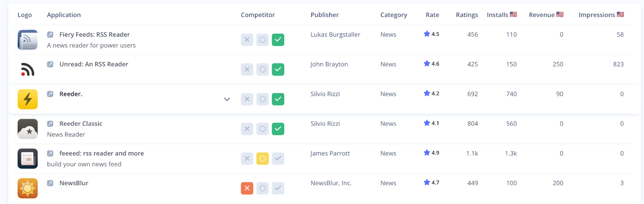644x204 pixels.
Task: Click the Reeder Classic cloud logo
Action: 28,129
